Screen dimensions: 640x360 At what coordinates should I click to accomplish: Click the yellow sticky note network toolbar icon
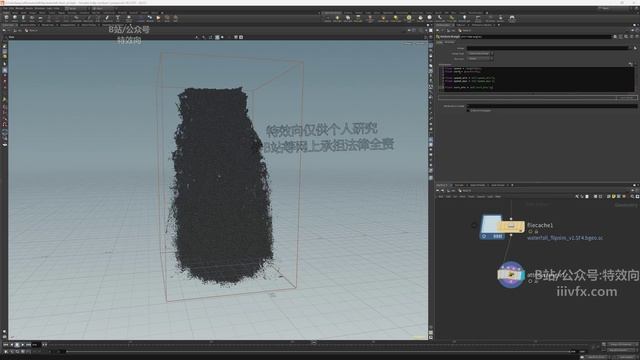613,196
